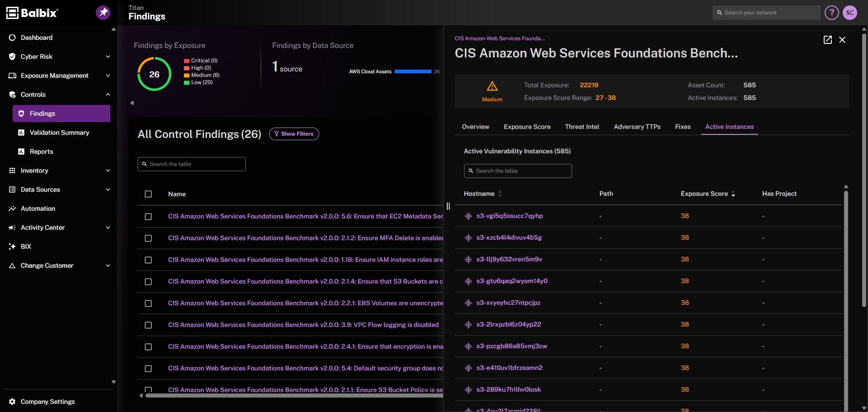This screenshot has height=412, width=868.
Task: Click waveform icon beside s3-gtu6qaq2wyom14y0
Action: (468, 281)
